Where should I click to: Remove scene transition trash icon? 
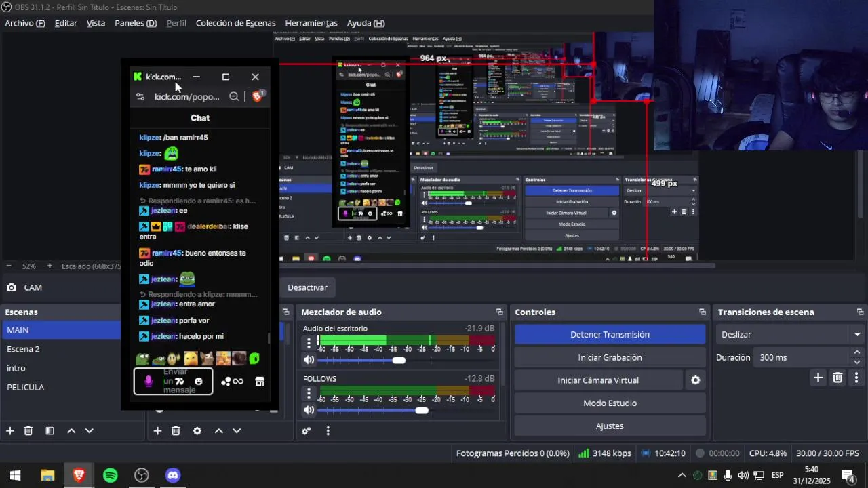tap(837, 378)
